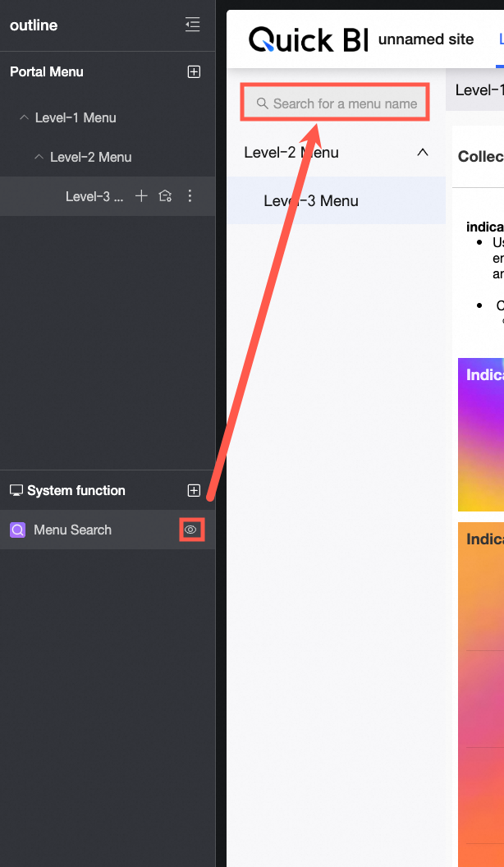Add a new System function
Image resolution: width=504 pixels, height=867 pixels.
pos(194,490)
